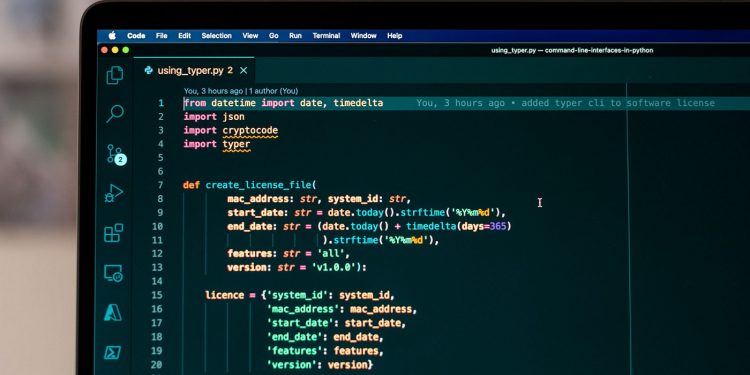The width and height of the screenshot is (750, 375).
Task: Open the Terminal menu
Action: click(326, 35)
